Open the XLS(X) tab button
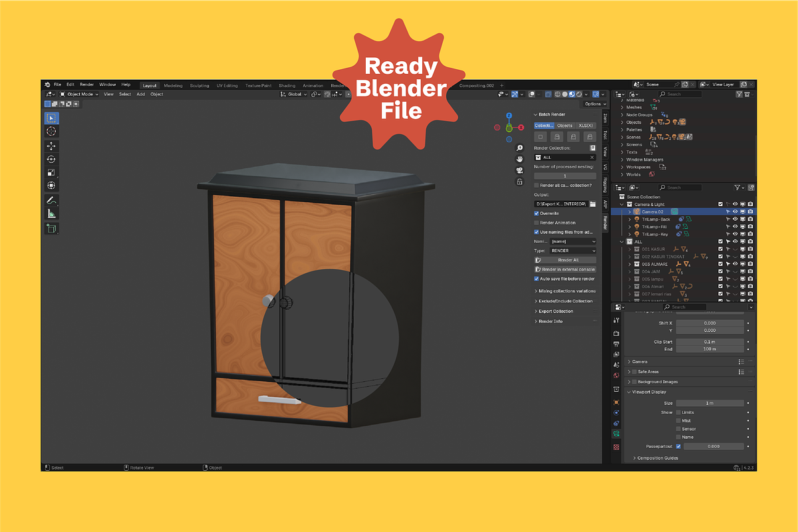The height and width of the screenshot is (532, 798). pos(586,126)
